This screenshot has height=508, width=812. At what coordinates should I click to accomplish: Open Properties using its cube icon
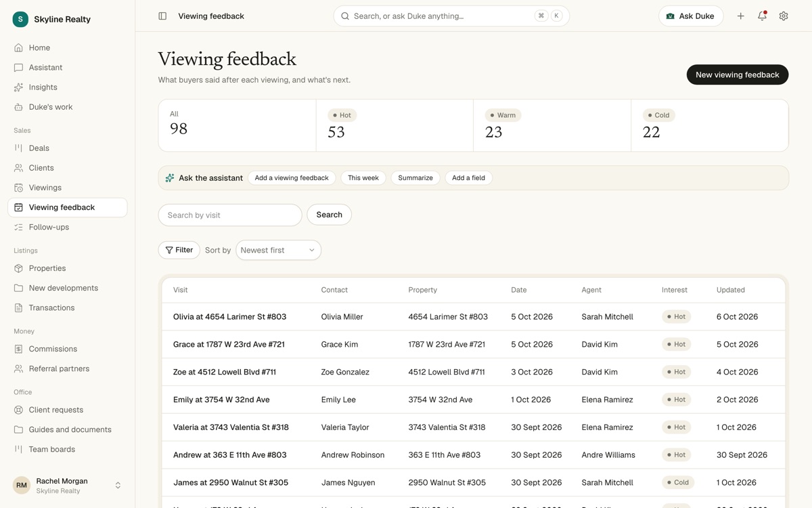coord(18,268)
